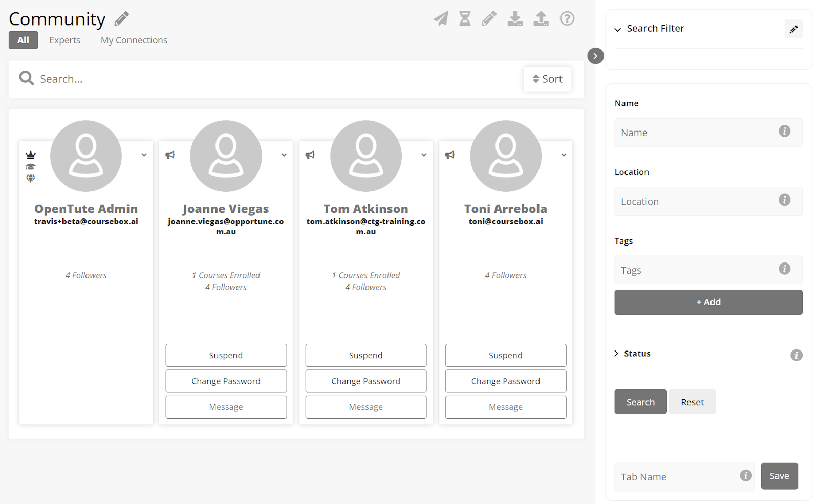Suspend Toni Arrebola's account
Viewport: 819px width, 504px height.
(505, 355)
